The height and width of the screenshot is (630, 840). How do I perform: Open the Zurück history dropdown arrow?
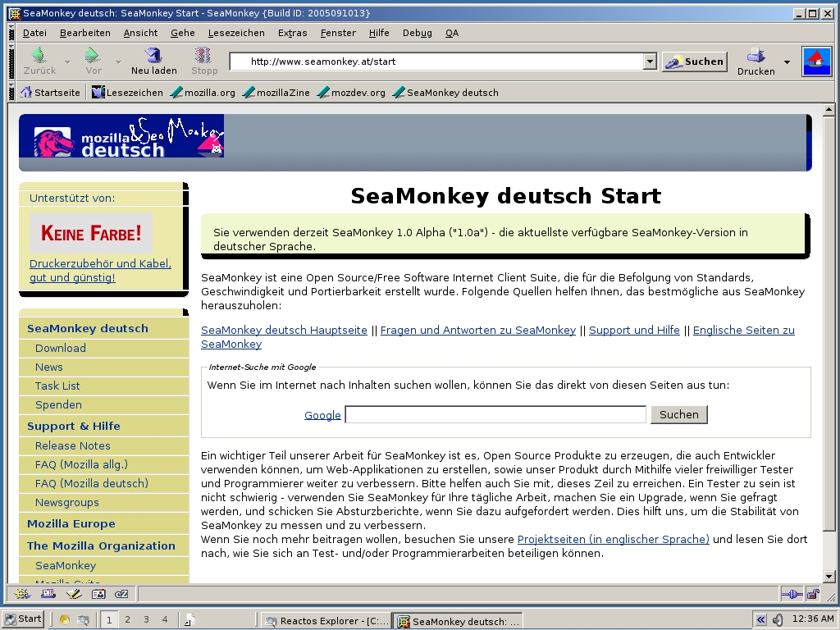pyautogui.click(x=67, y=62)
